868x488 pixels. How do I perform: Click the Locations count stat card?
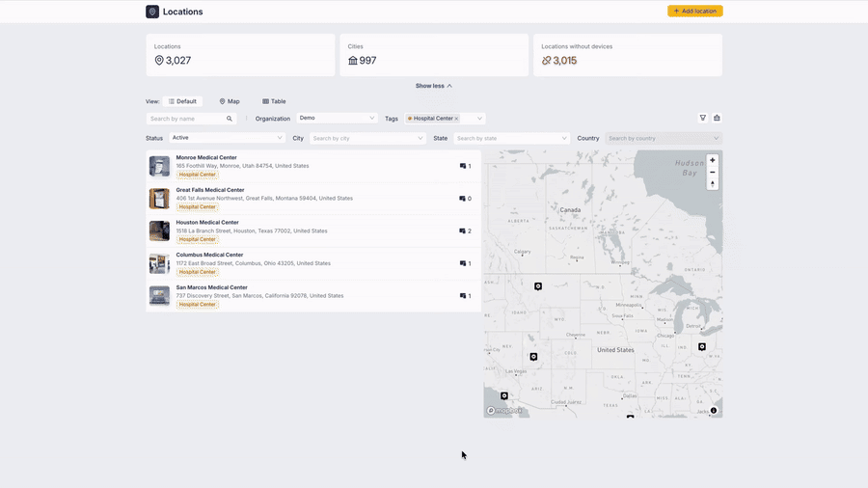tap(240, 55)
